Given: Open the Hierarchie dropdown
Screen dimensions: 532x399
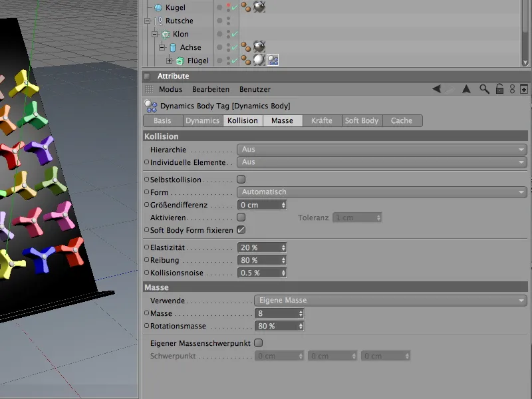Looking at the screenshot, I should click(x=382, y=149).
